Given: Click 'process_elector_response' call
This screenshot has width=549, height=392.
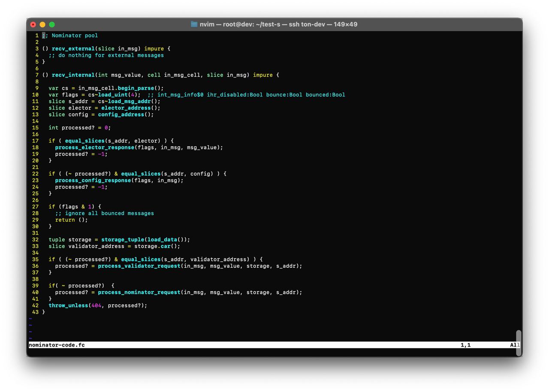Looking at the screenshot, I should coord(95,147).
